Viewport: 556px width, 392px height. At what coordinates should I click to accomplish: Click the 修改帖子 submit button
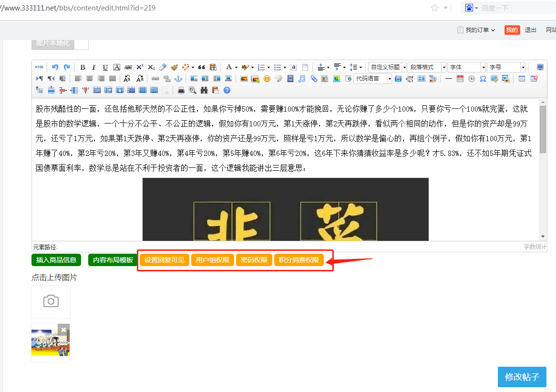(522, 377)
